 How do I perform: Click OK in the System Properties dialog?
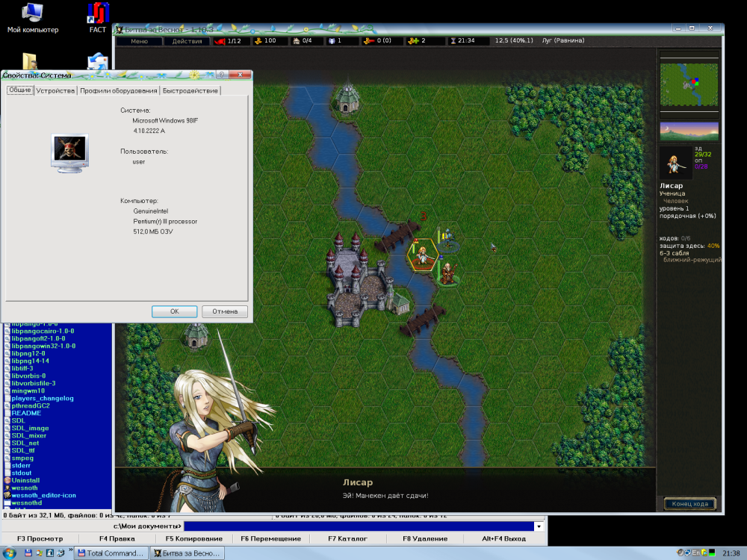pyautogui.click(x=174, y=311)
